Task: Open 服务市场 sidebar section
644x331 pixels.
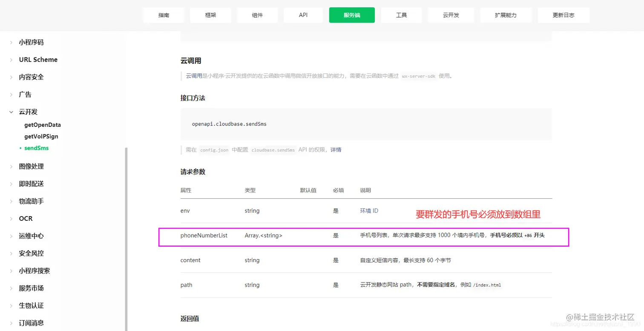Action: 31,288
